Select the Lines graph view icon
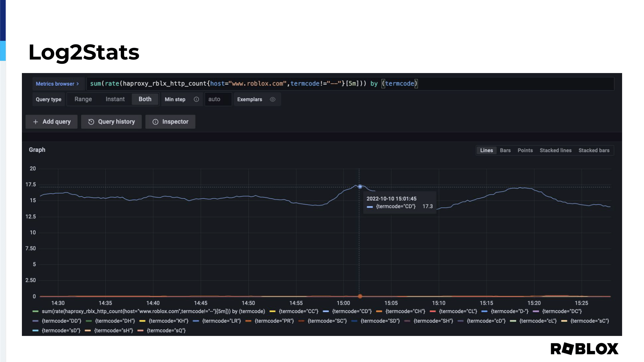The image size is (644, 362). pyautogui.click(x=486, y=150)
